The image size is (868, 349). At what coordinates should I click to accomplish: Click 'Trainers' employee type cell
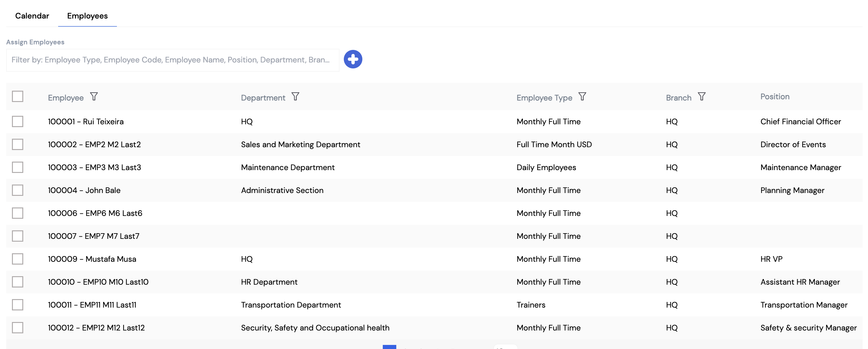click(531, 304)
